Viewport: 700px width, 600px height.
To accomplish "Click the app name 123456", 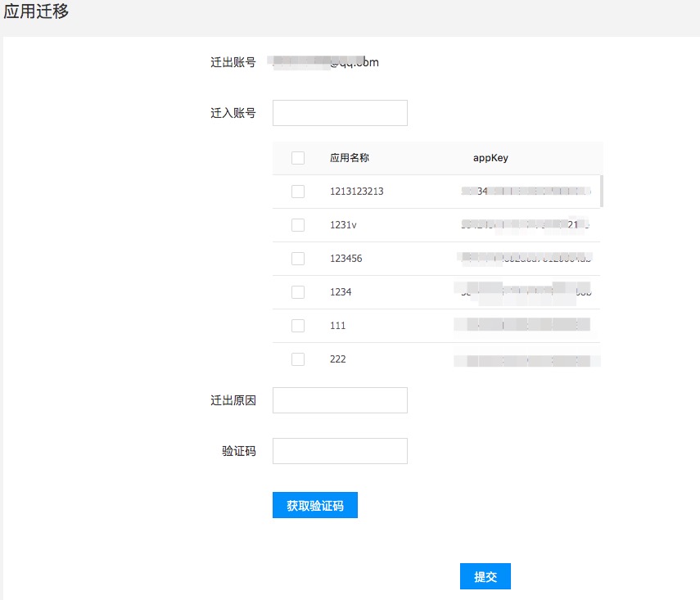I will point(346,259).
